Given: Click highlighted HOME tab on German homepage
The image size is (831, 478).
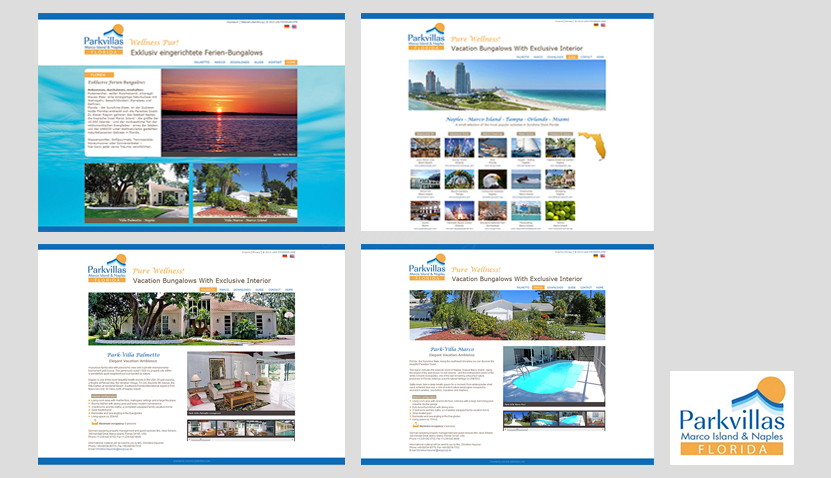Looking at the screenshot, I should (291, 62).
